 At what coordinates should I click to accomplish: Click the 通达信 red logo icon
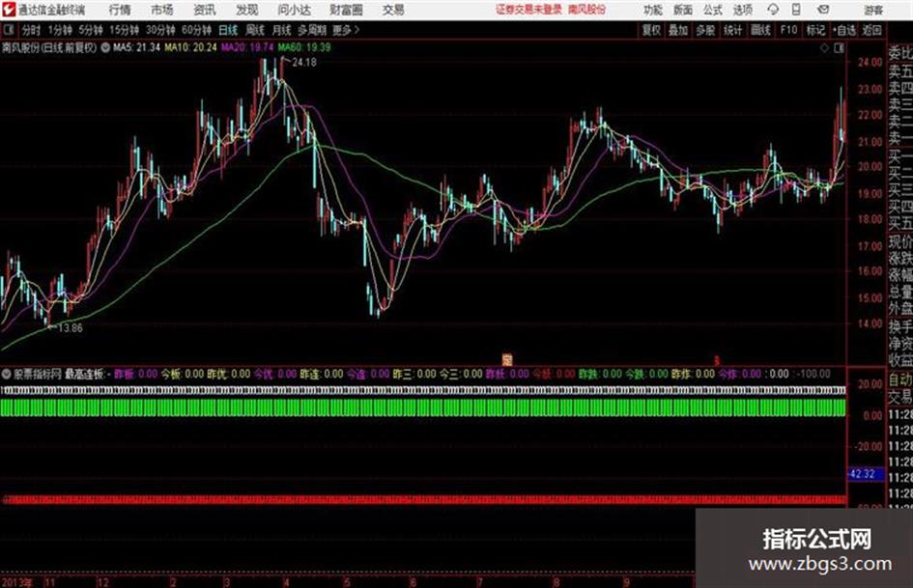[9, 10]
